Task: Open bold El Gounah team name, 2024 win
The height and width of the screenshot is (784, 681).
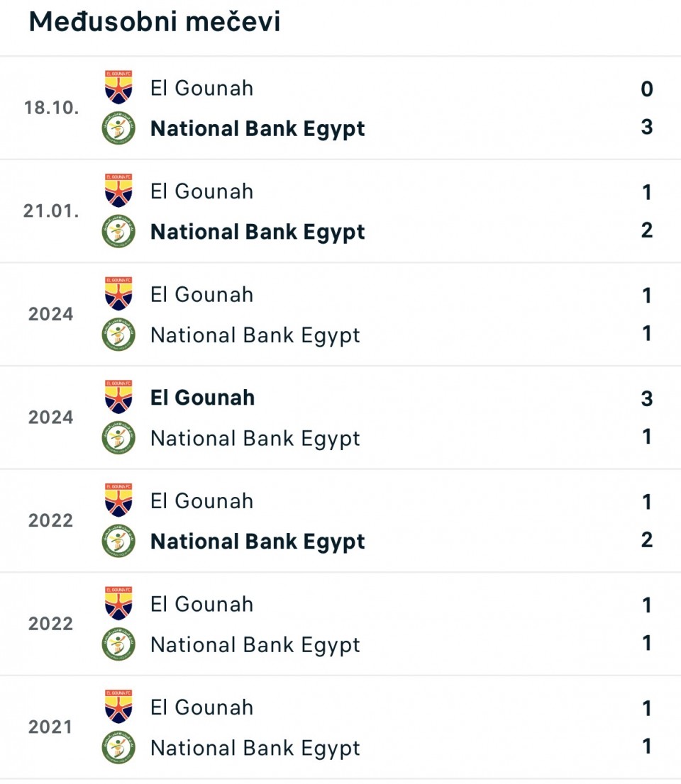Action: click(x=202, y=398)
